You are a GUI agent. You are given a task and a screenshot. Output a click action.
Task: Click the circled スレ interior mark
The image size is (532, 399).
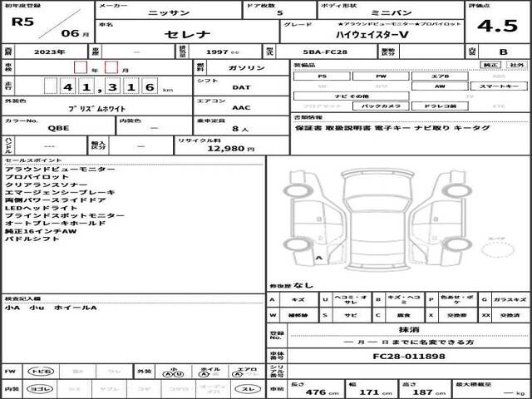click(x=247, y=388)
